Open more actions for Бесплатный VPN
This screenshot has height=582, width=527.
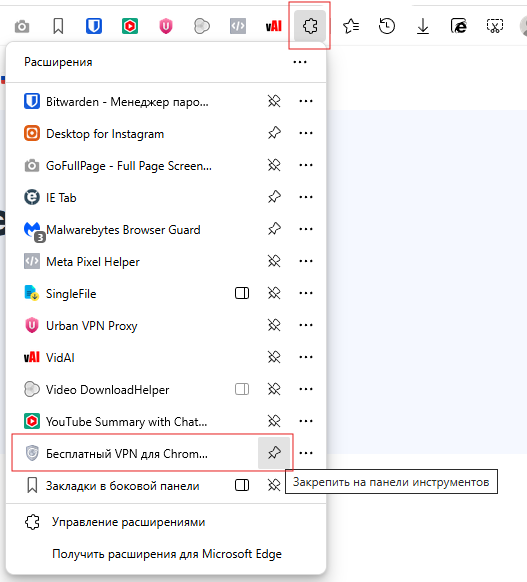click(x=306, y=453)
